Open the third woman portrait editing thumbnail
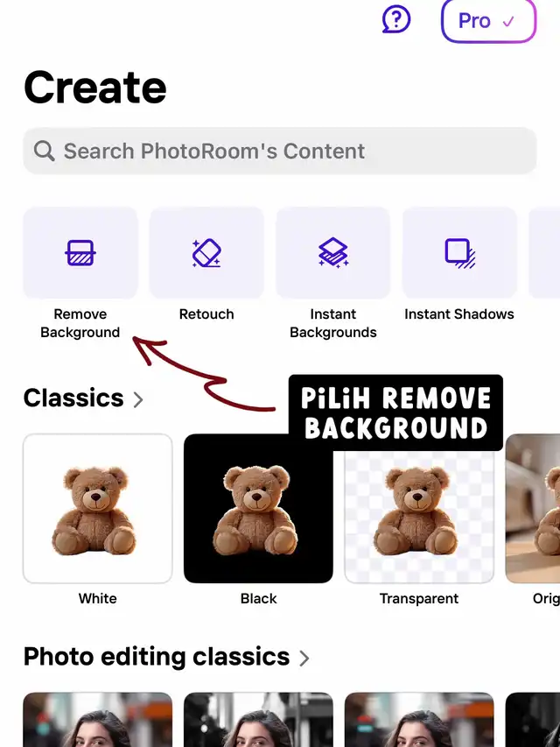 click(x=419, y=719)
